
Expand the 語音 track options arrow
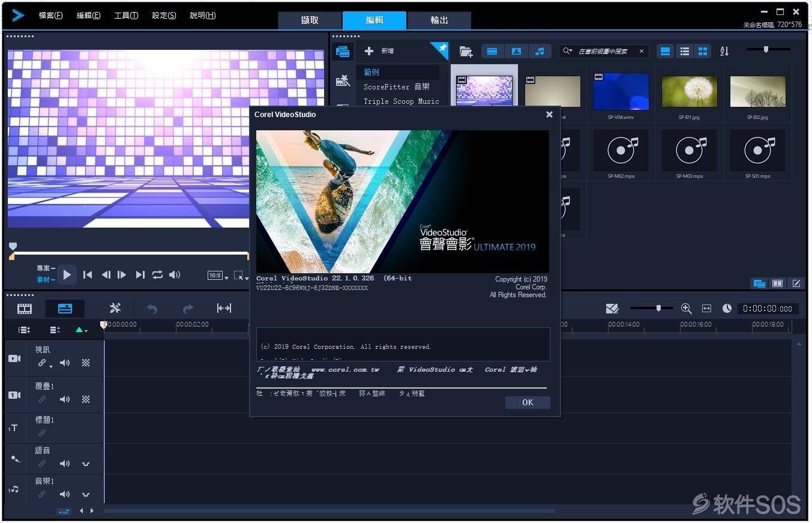pyautogui.click(x=86, y=464)
